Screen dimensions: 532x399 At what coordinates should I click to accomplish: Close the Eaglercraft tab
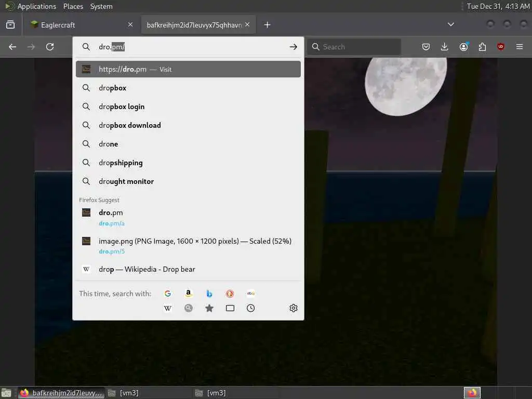click(x=130, y=24)
